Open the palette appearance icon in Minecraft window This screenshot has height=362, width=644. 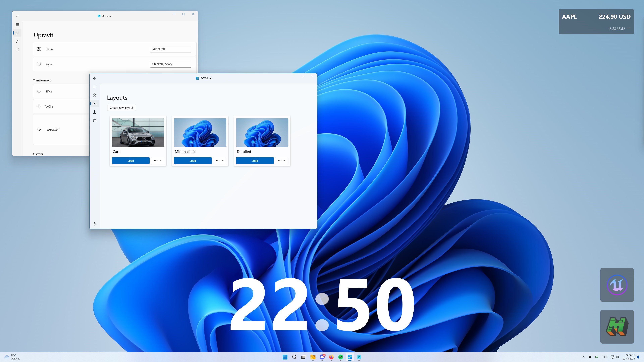click(17, 50)
